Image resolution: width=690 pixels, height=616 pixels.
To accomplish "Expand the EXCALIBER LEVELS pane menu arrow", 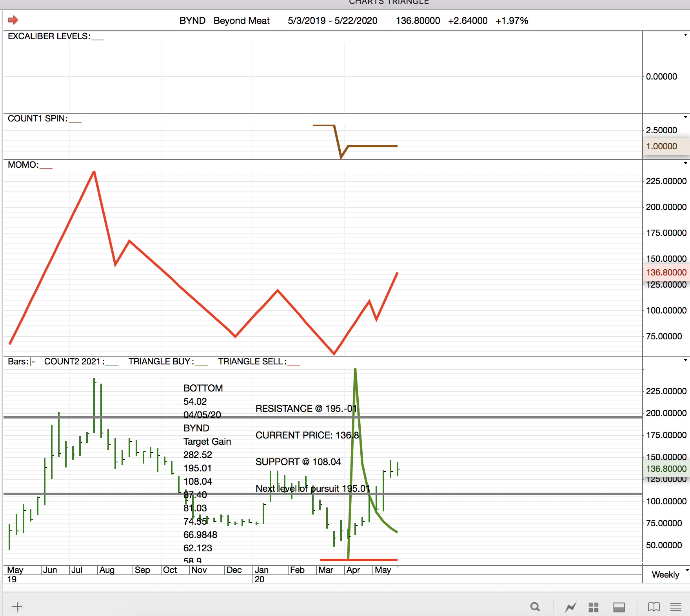I will 685,35.
